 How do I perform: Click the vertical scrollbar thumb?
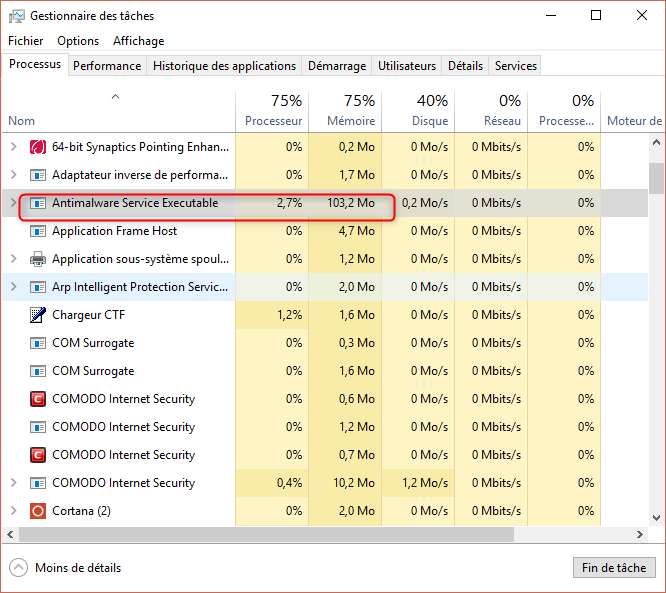point(656,178)
